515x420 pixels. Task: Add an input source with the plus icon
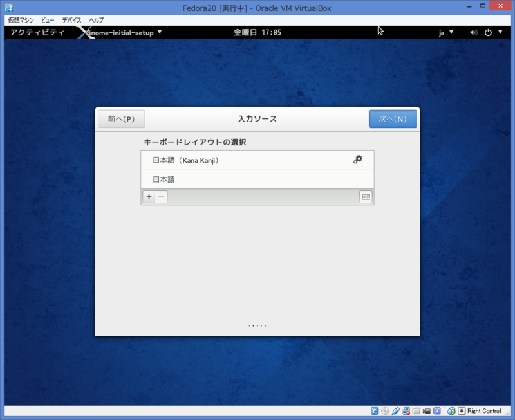pos(149,197)
